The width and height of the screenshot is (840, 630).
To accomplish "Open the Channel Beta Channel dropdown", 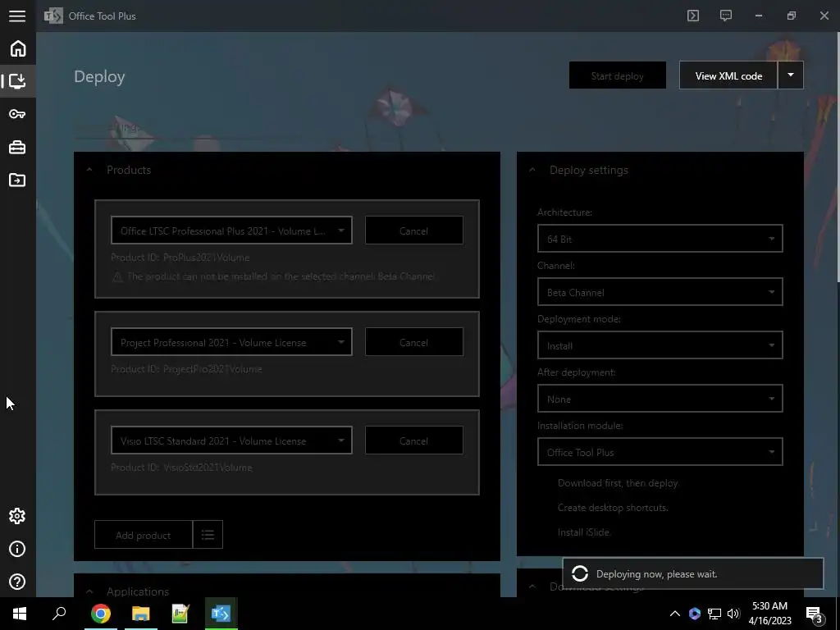I will (x=660, y=292).
